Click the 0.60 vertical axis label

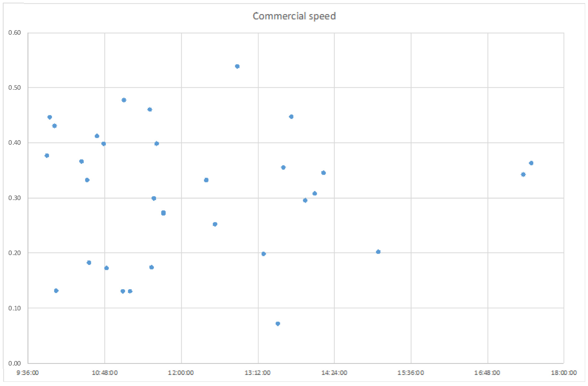pos(15,33)
